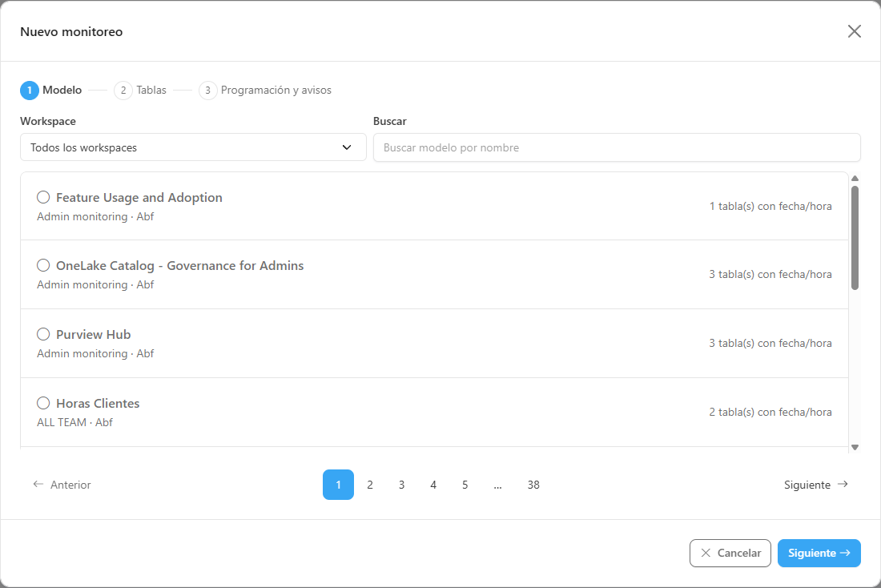Select the Horas Clientes radio button
This screenshot has width=881, height=588.
(x=43, y=403)
